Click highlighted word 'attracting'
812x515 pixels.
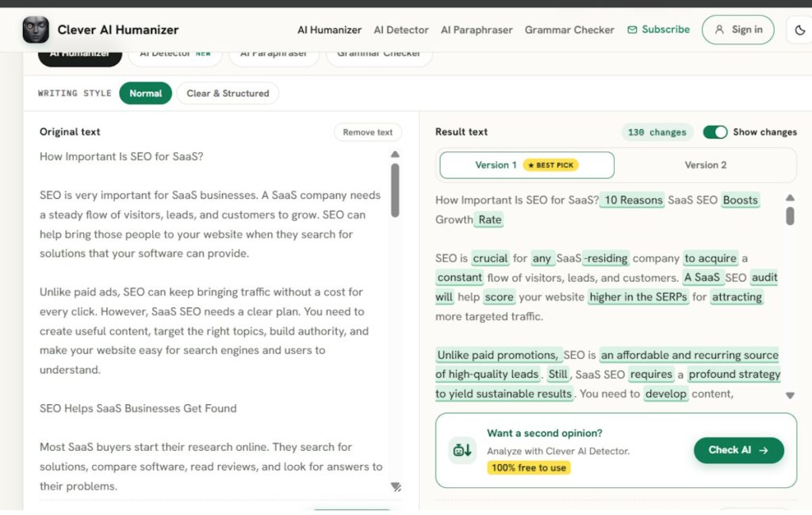(737, 297)
